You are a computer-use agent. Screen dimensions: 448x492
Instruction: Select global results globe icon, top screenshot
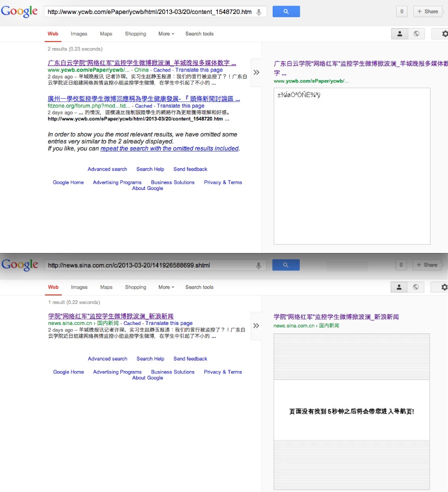pyautogui.click(x=417, y=34)
